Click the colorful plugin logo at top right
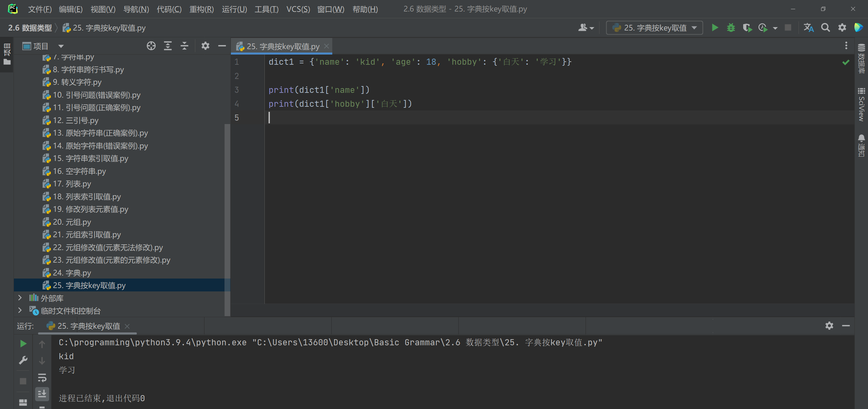The width and height of the screenshot is (868, 409). (859, 28)
